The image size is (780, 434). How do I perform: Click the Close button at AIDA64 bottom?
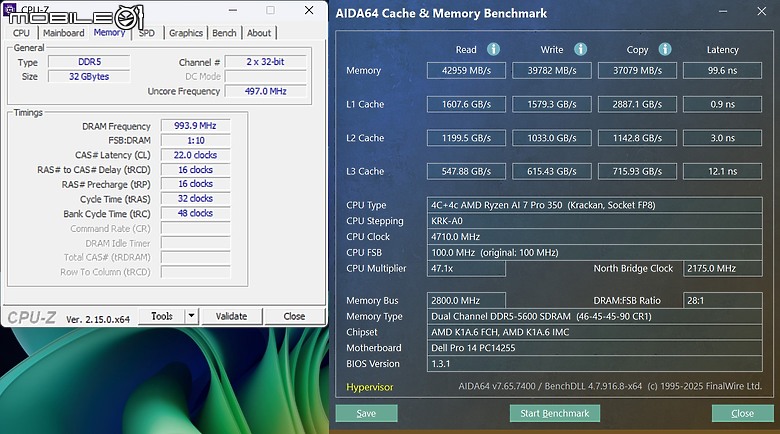point(743,413)
